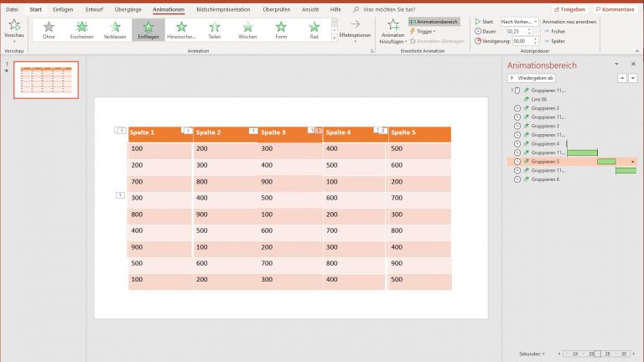Image resolution: width=644 pixels, height=362 pixels.
Task: Open the Sekunden zoom dropdown
Action: (532, 354)
